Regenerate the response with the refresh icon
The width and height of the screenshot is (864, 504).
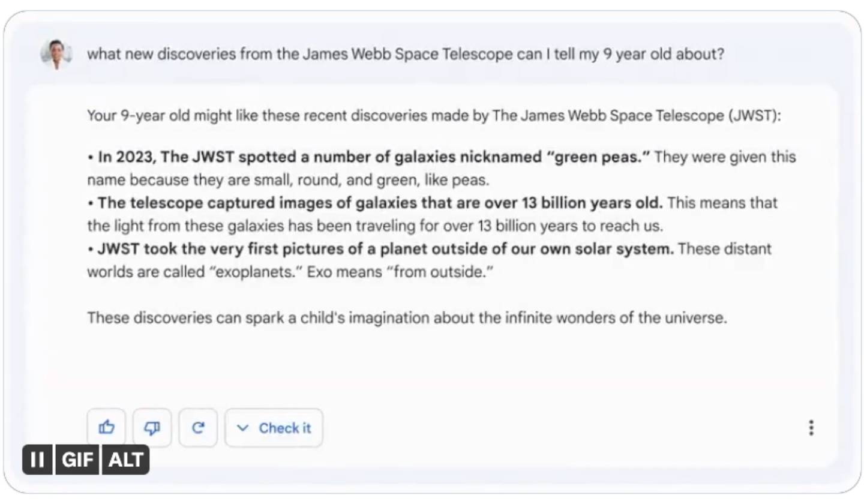click(198, 428)
